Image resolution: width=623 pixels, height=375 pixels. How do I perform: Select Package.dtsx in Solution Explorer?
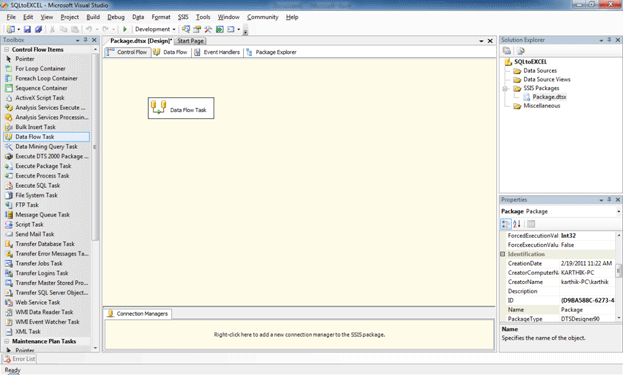pos(549,97)
